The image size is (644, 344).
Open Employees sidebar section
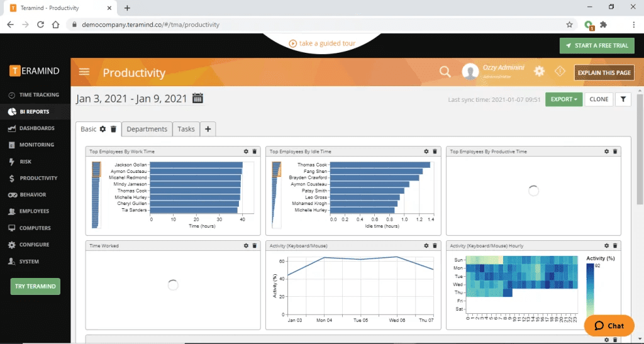point(35,211)
